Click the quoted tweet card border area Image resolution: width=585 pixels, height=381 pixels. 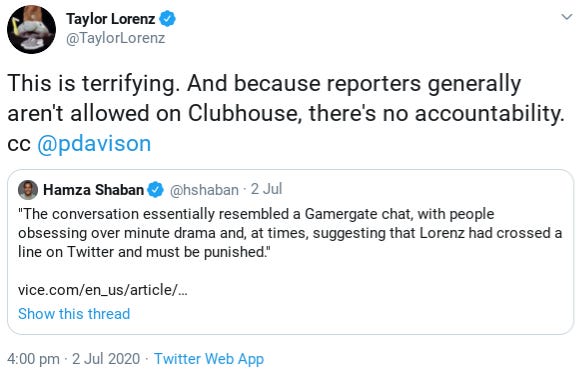[x=290, y=252]
